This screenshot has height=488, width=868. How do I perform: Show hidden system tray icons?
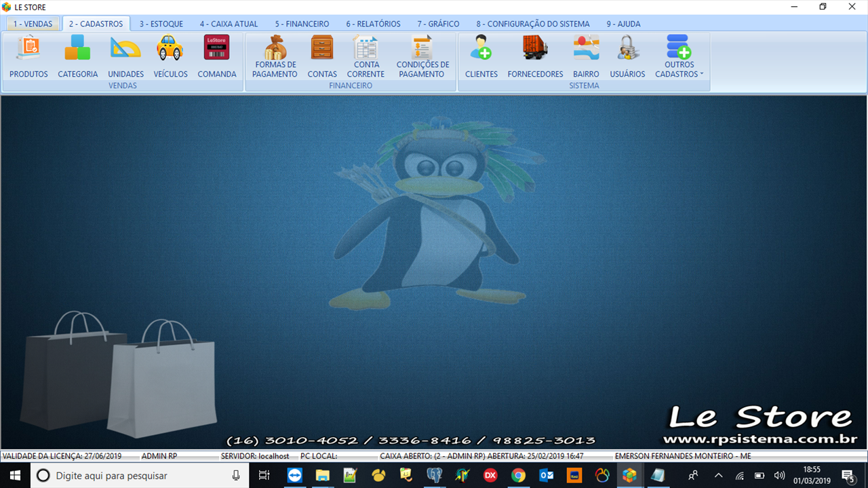719,475
